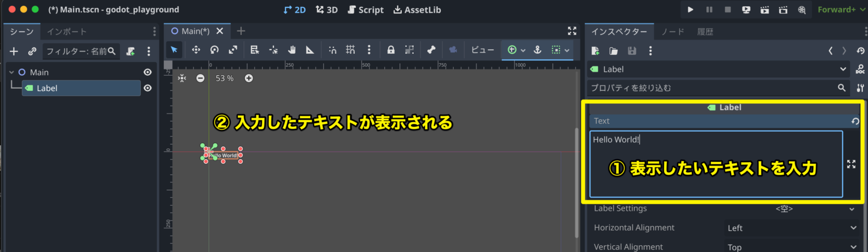Center the view using the center icon
This screenshot has width=868, height=252.
click(182, 78)
